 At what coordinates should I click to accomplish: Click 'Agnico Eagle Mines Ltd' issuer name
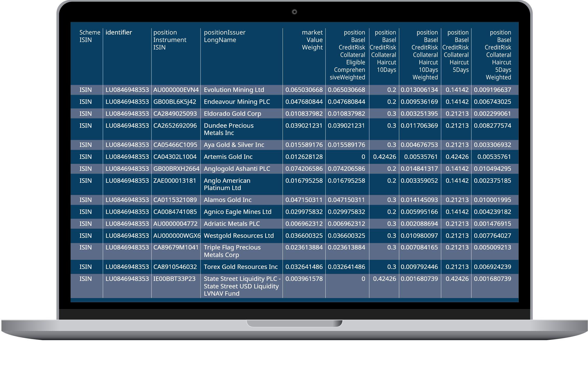pos(237,212)
